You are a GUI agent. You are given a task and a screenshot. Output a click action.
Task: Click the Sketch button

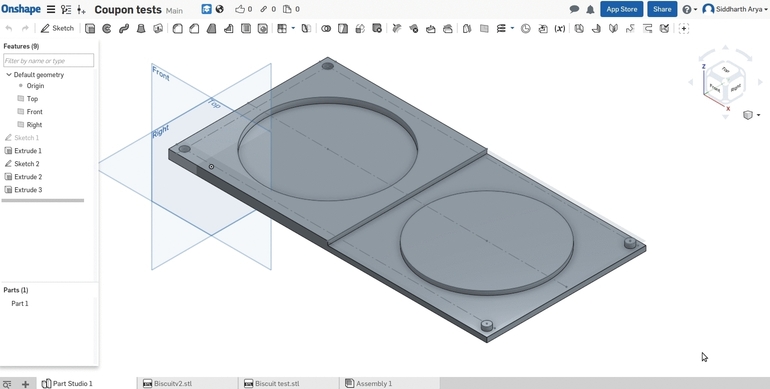[x=57, y=28]
